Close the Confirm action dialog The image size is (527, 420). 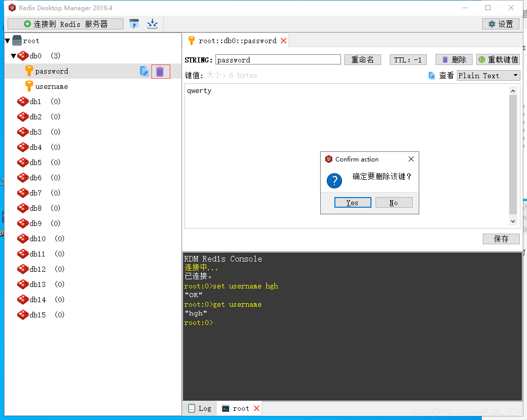(411, 159)
